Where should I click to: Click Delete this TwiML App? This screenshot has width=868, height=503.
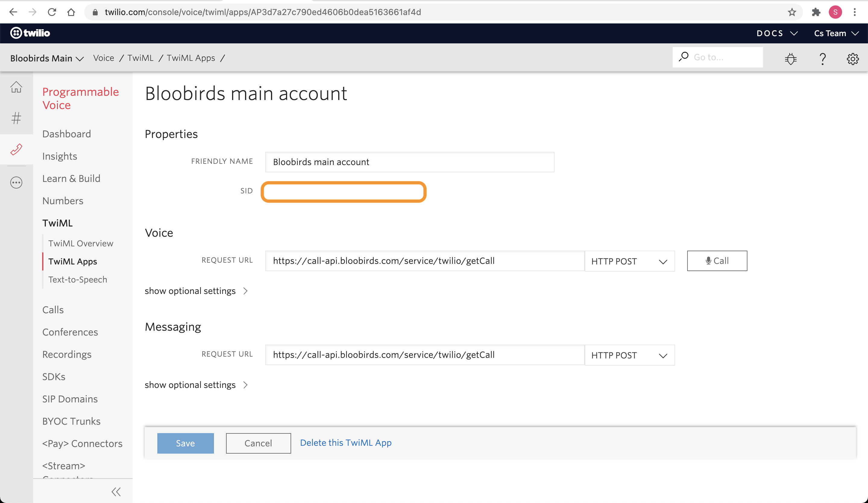345,443
